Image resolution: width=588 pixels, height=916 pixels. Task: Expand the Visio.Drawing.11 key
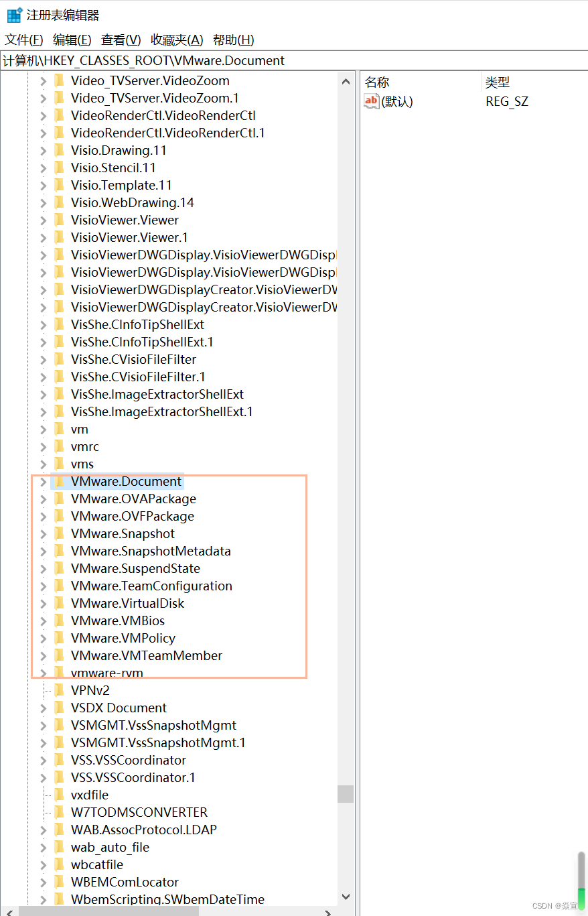pos(43,151)
